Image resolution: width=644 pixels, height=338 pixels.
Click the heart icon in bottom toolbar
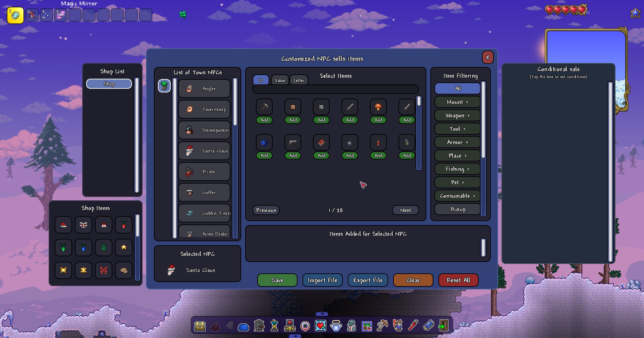[x=321, y=325]
